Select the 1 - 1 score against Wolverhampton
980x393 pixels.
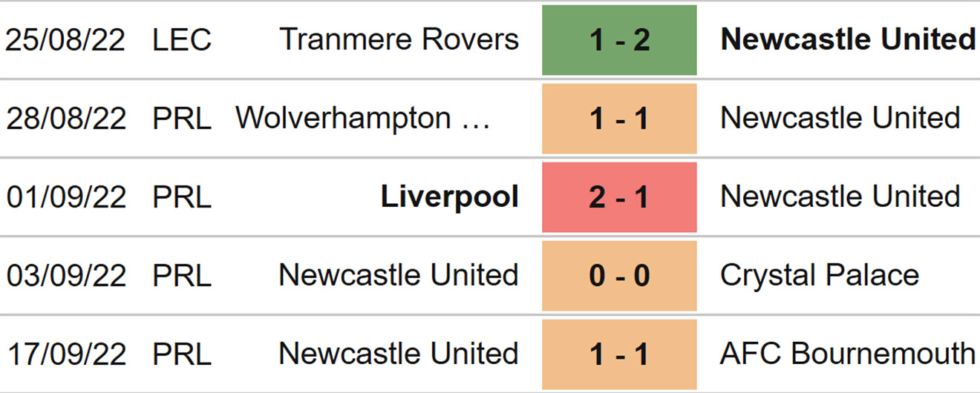pos(619,119)
